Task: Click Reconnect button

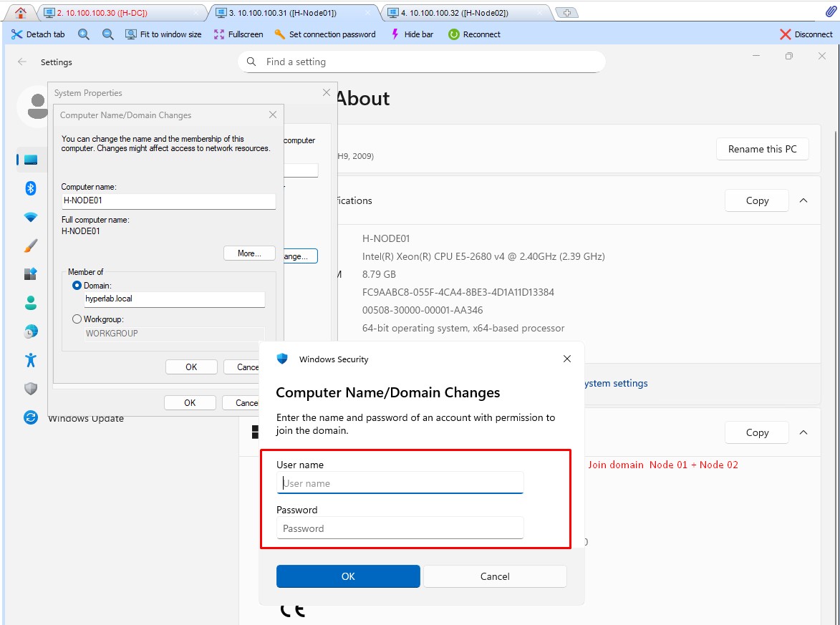Action: 474,34
